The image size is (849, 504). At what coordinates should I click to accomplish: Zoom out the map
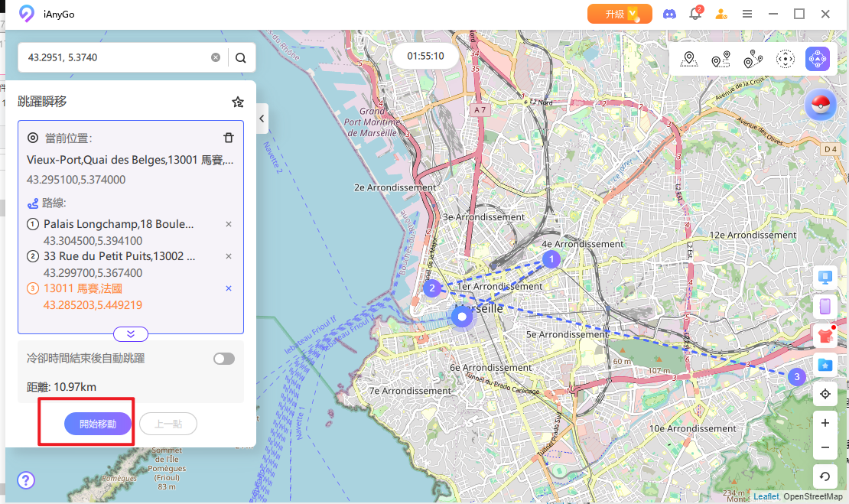click(825, 447)
